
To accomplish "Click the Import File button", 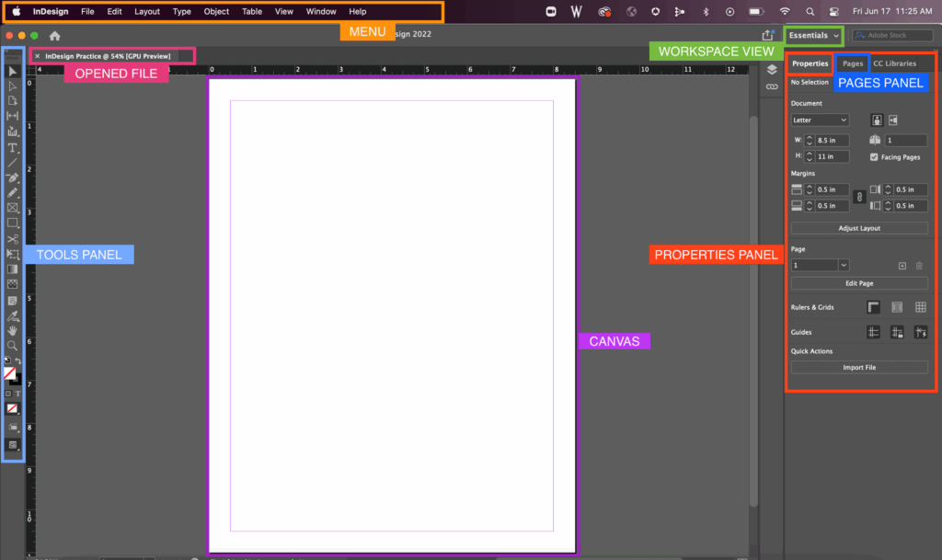I will [x=859, y=367].
